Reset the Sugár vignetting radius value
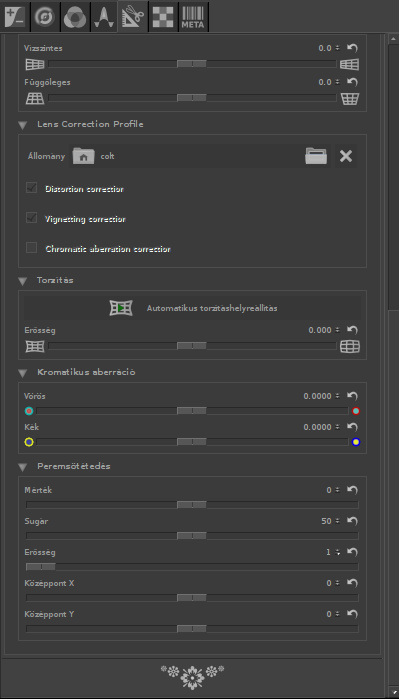The width and height of the screenshot is (399, 699). 353,521
